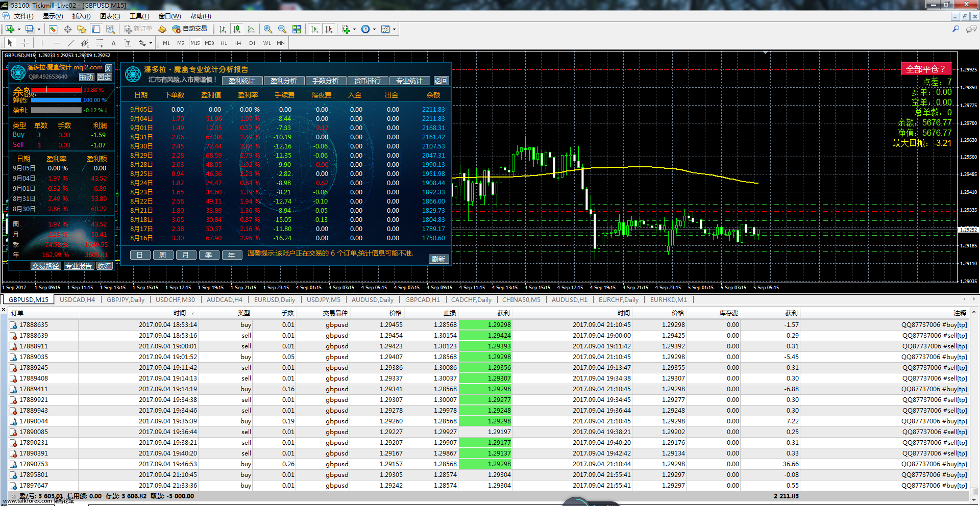
Task: Toggle the Terminal panel icon
Action: (96, 29)
